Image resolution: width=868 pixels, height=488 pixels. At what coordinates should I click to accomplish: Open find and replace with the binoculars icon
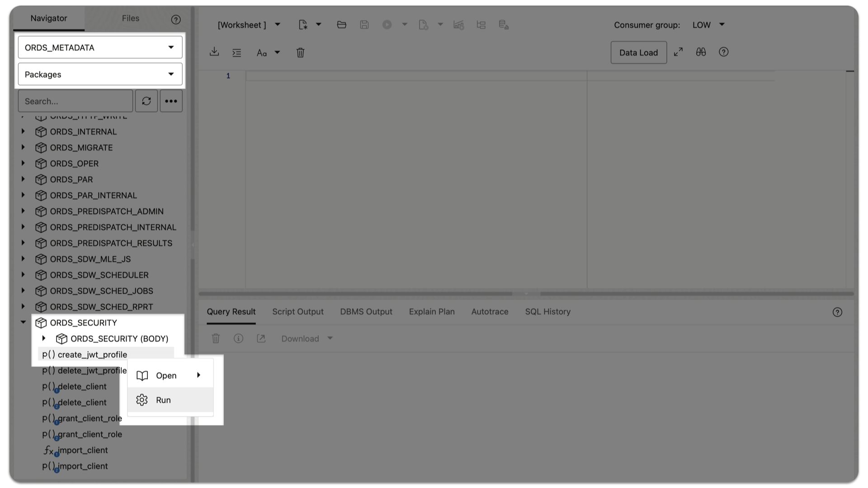pos(700,52)
